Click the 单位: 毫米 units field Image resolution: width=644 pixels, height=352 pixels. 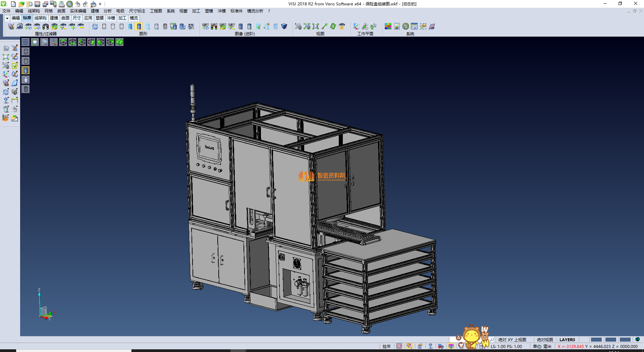pyautogui.click(x=542, y=346)
